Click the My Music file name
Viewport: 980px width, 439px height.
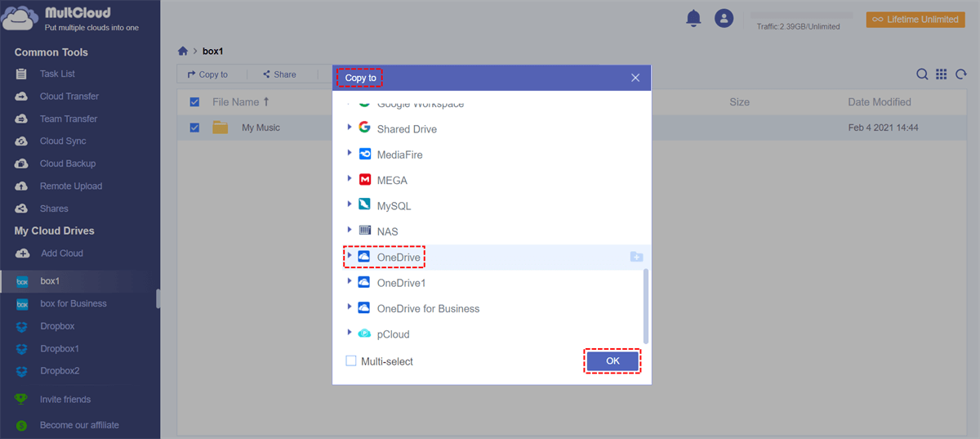pyautogui.click(x=261, y=128)
